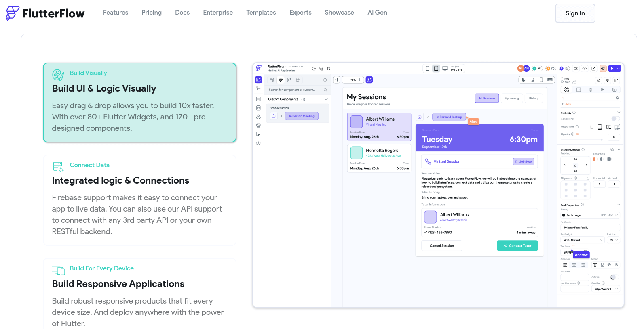Click the Sign In button
This screenshot has height=329, width=644.
pyautogui.click(x=575, y=13)
